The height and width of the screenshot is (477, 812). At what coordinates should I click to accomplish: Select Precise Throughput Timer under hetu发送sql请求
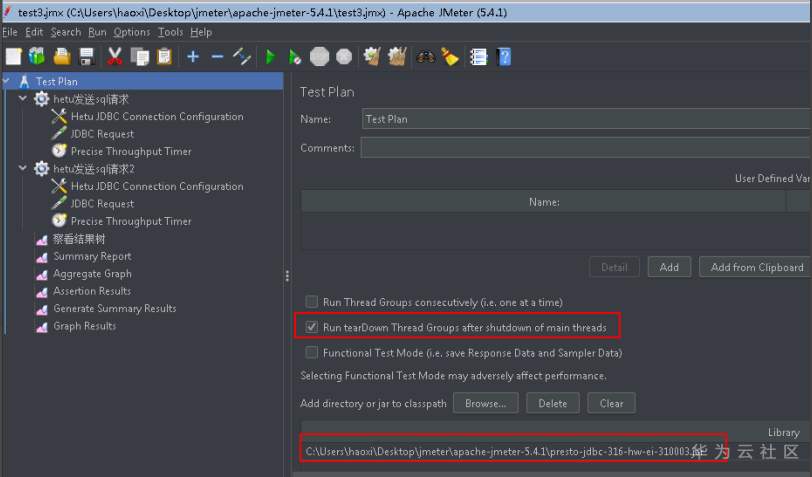(x=131, y=151)
